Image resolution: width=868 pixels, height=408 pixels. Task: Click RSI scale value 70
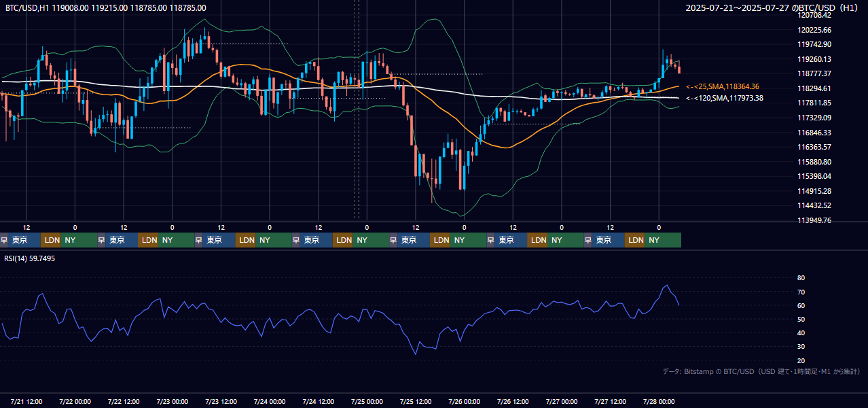[801, 292]
